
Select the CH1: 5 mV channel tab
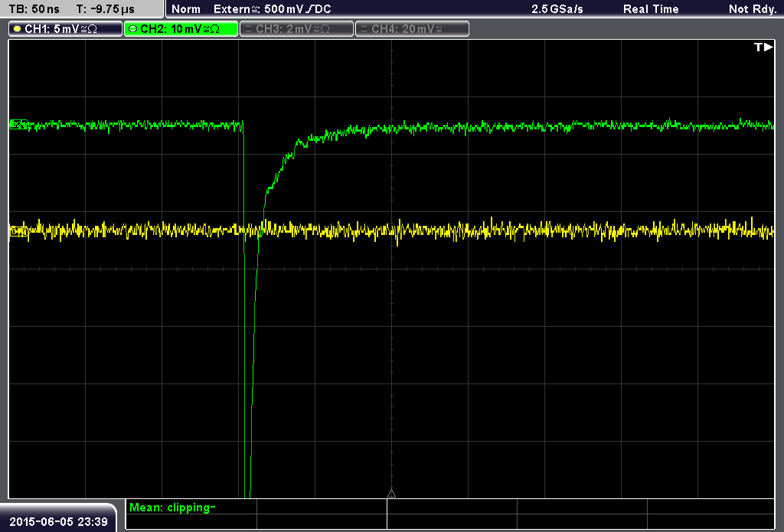coord(66,29)
